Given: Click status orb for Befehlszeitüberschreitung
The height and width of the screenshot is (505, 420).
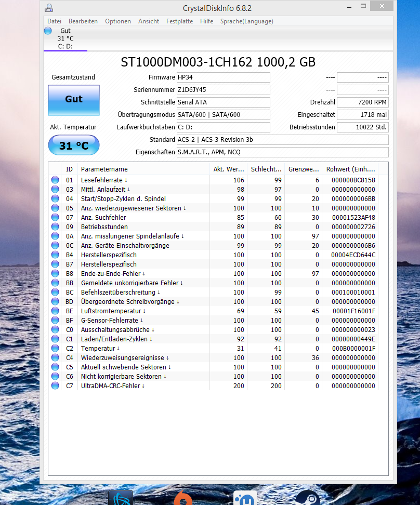Looking at the screenshot, I should pos(55,292).
